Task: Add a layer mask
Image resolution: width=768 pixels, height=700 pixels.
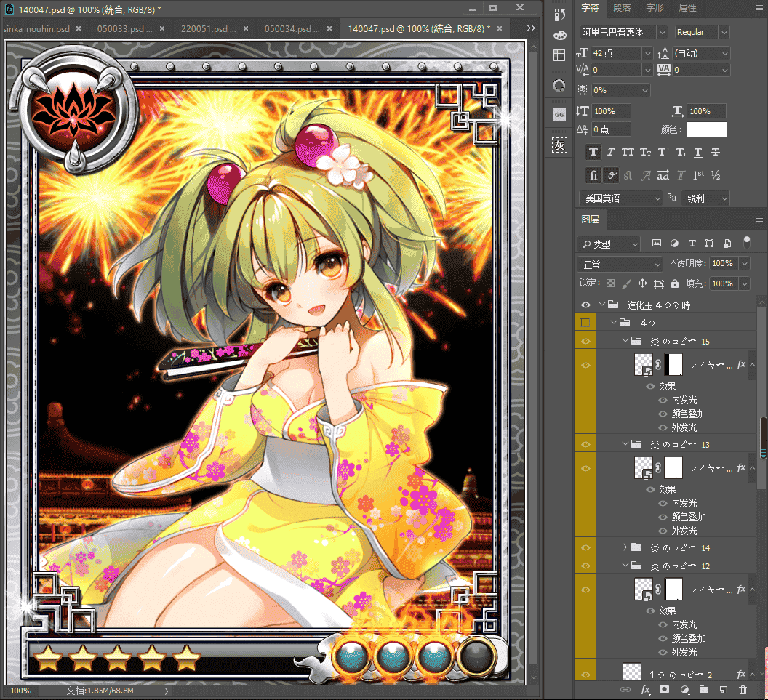Action: click(664, 690)
